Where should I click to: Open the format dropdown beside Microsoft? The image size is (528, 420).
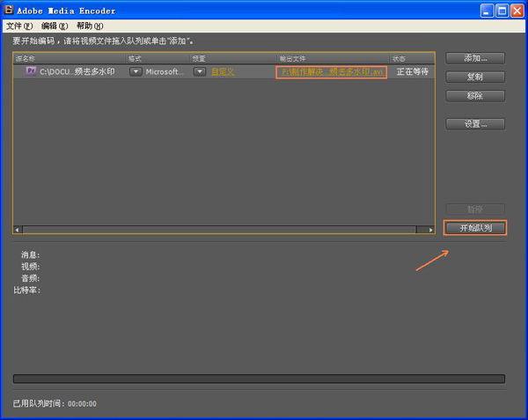(x=136, y=71)
